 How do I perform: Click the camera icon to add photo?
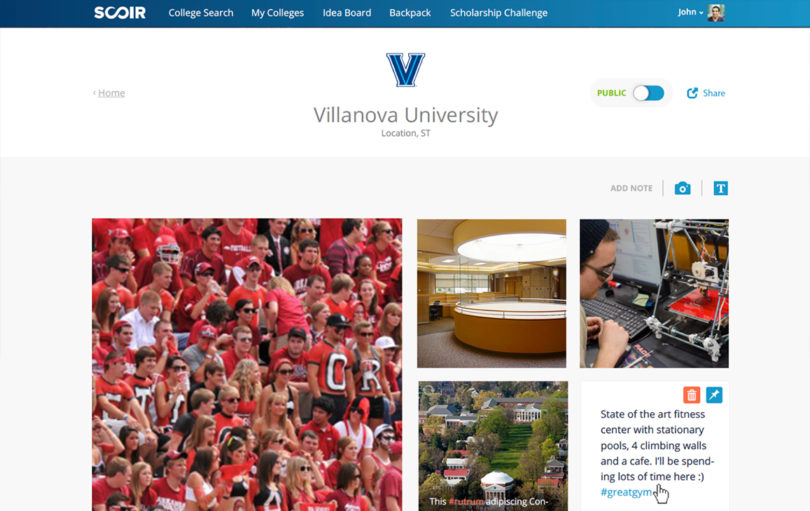[682, 188]
